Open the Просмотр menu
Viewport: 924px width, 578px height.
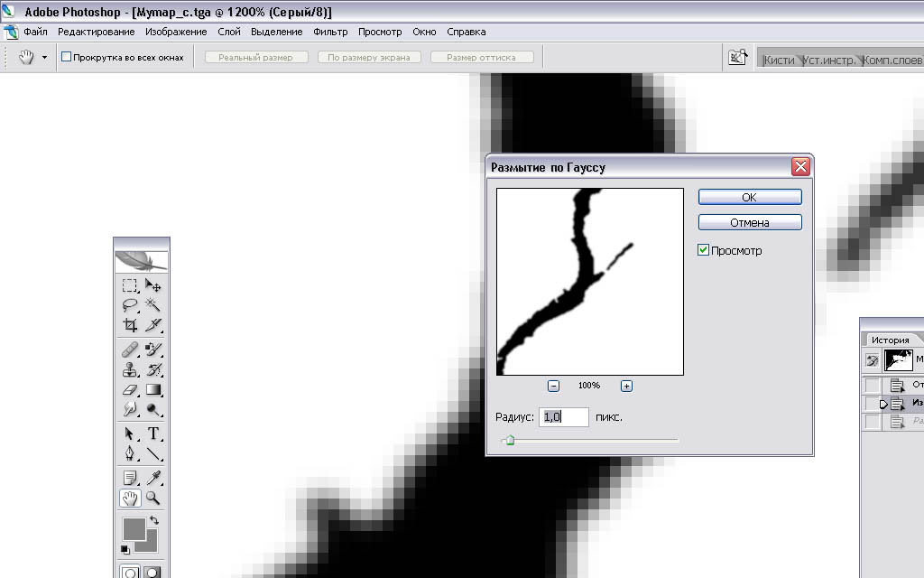(x=380, y=32)
